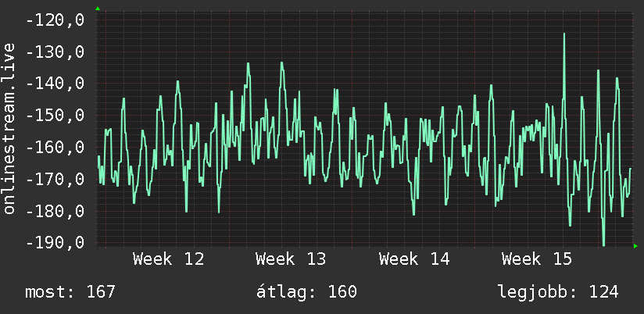
Task: Click the 'most: 167' statistic
Action: coord(70,292)
